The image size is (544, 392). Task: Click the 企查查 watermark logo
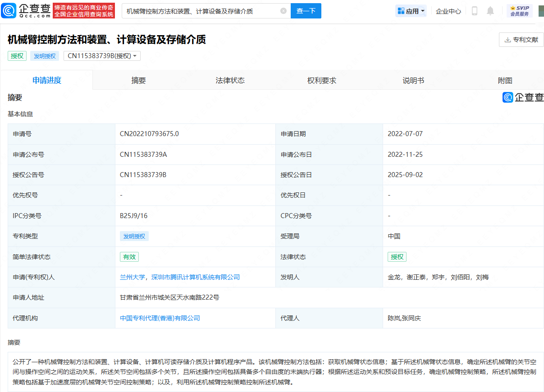click(523, 97)
